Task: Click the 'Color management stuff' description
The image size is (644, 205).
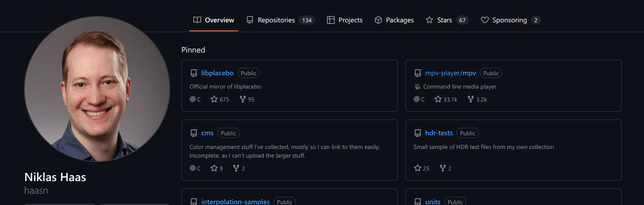Action: (x=285, y=151)
